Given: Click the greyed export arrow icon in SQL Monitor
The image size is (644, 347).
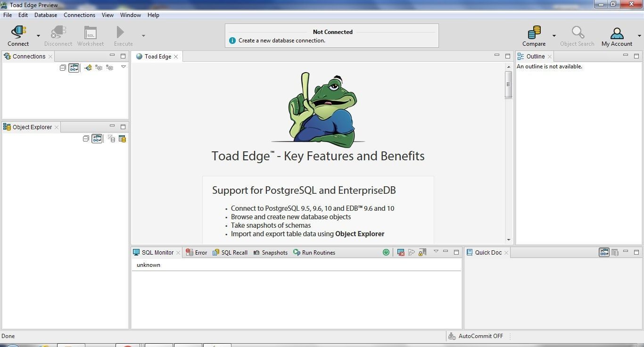Looking at the screenshot, I should pyautogui.click(x=412, y=252).
